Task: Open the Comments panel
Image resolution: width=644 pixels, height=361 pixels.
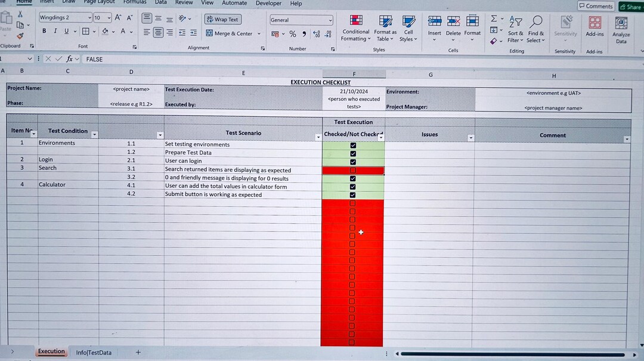Action: tap(596, 5)
